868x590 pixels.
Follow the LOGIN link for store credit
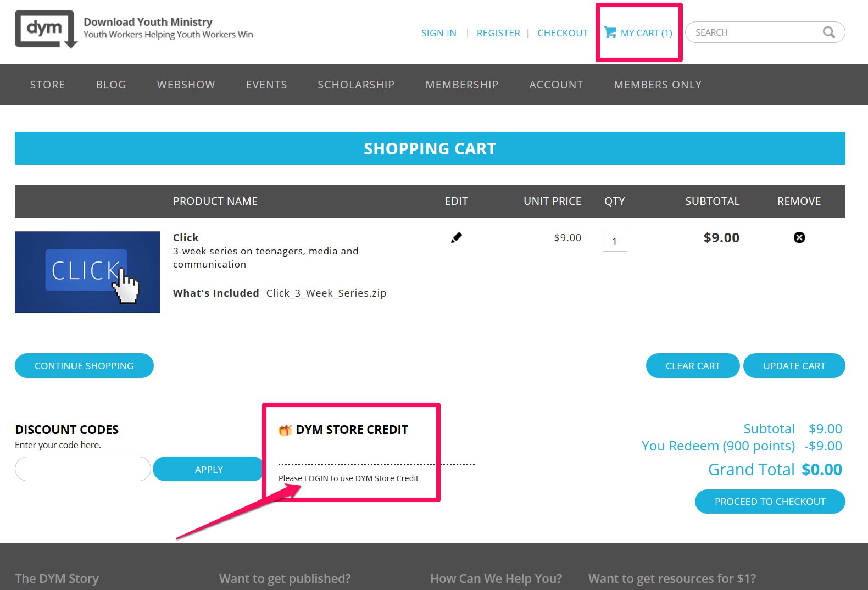coord(316,478)
